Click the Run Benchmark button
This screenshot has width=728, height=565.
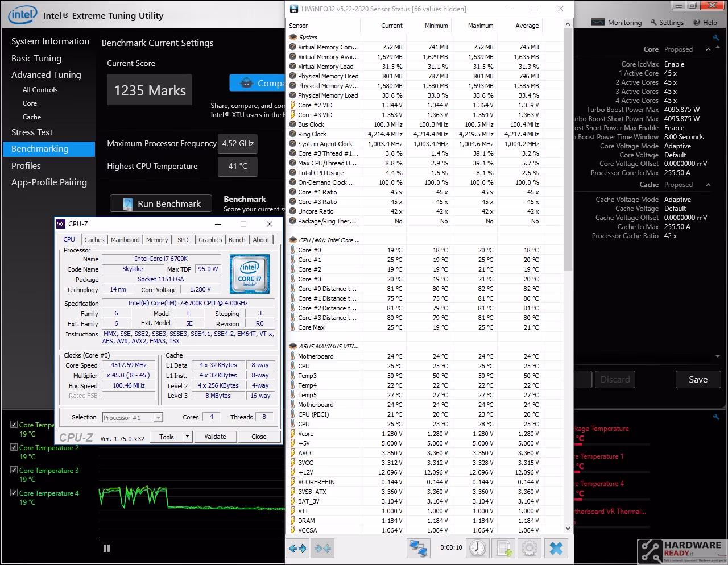[x=161, y=203]
